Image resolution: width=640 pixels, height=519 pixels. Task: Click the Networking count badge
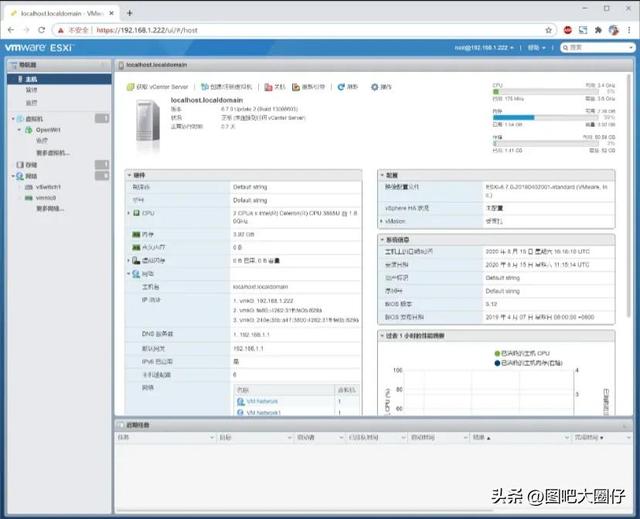coord(102,175)
